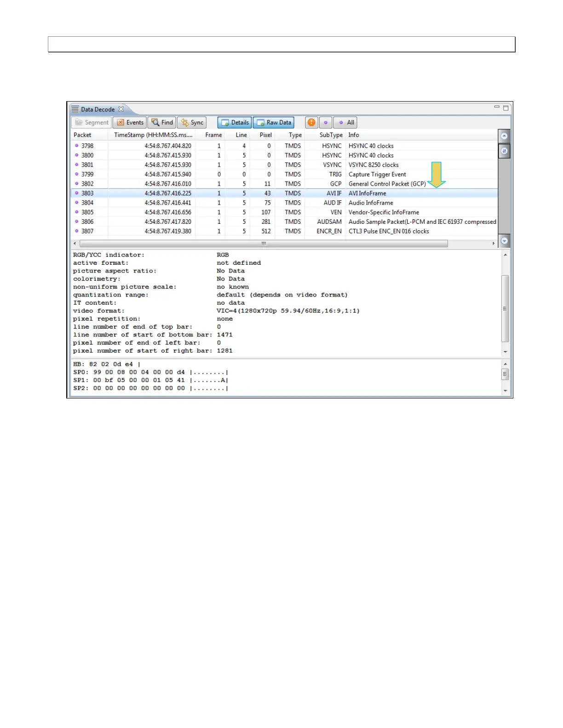Click the packet table horizontal scrollbar thumb
This screenshot has width=563, height=728.
tap(264, 244)
